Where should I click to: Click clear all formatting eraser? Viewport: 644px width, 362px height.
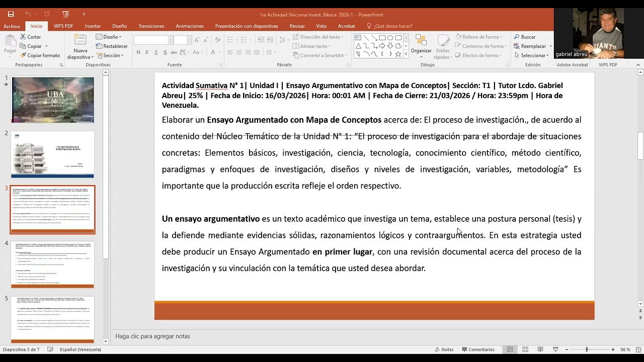click(217, 40)
